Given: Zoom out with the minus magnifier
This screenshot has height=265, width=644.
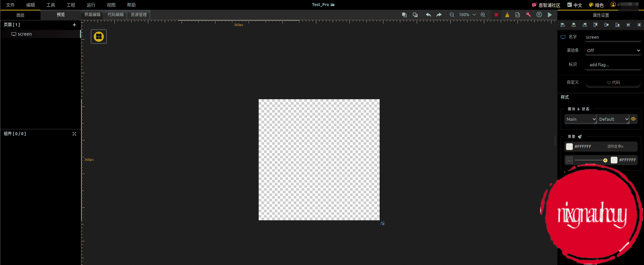Looking at the screenshot, I should (x=452, y=15).
